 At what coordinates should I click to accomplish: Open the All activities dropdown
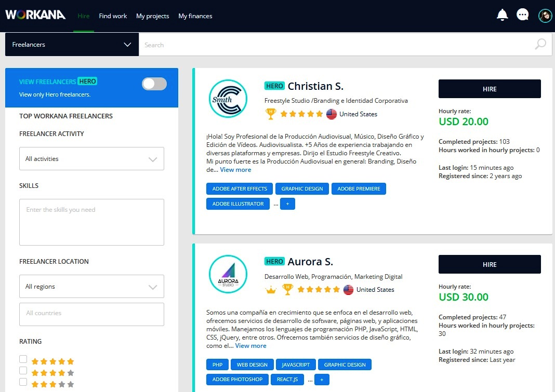click(x=91, y=159)
